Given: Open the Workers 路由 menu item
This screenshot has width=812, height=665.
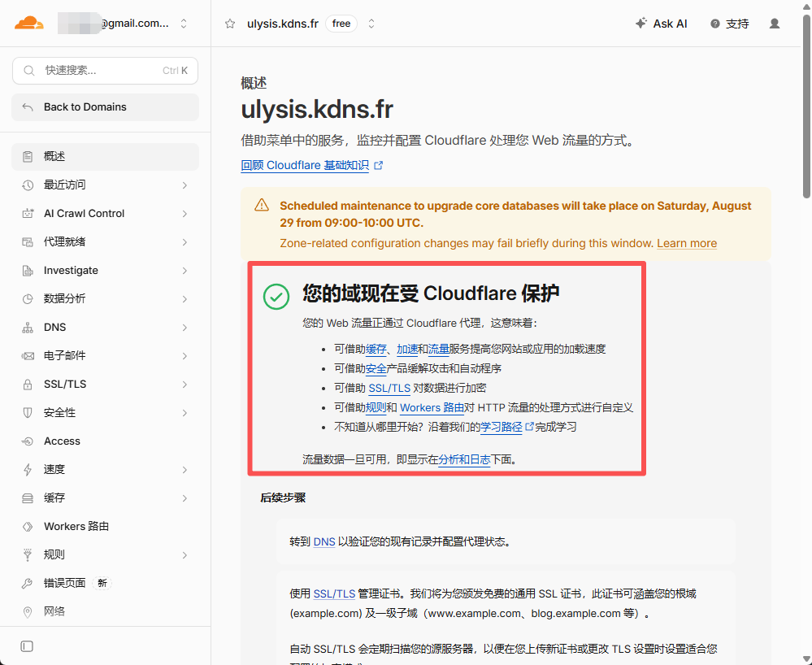Looking at the screenshot, I should pos(105,527).
